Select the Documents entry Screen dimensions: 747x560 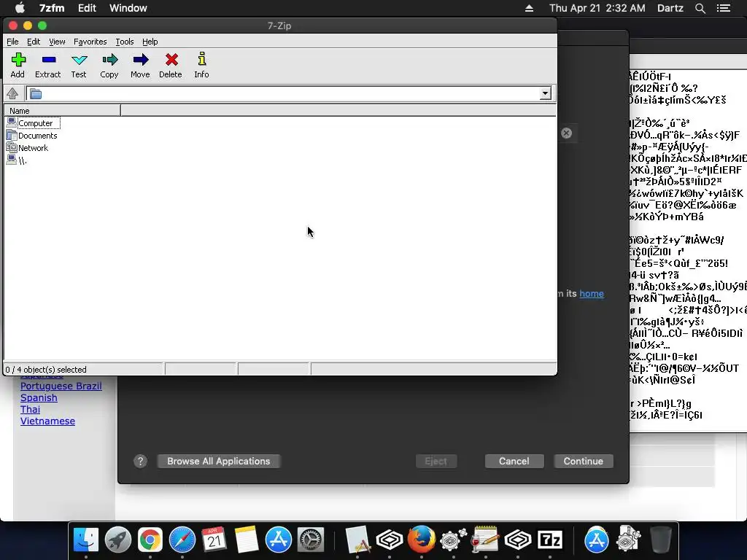32,136
